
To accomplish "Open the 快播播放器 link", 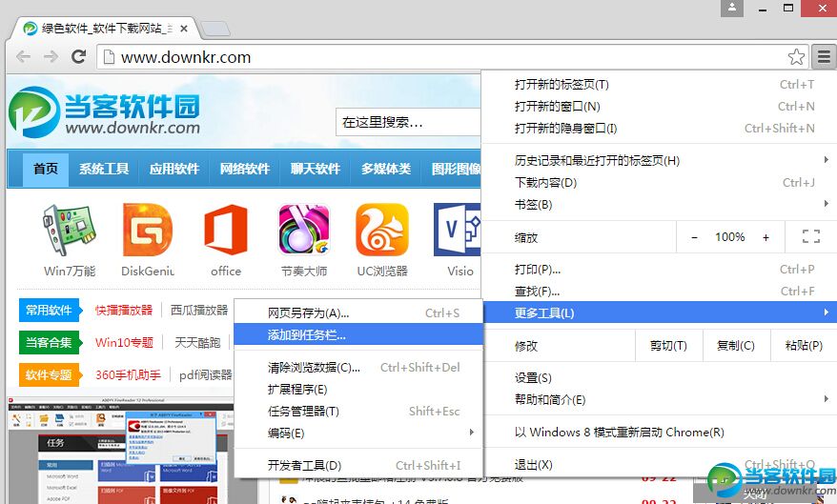I will click(124, 310).
